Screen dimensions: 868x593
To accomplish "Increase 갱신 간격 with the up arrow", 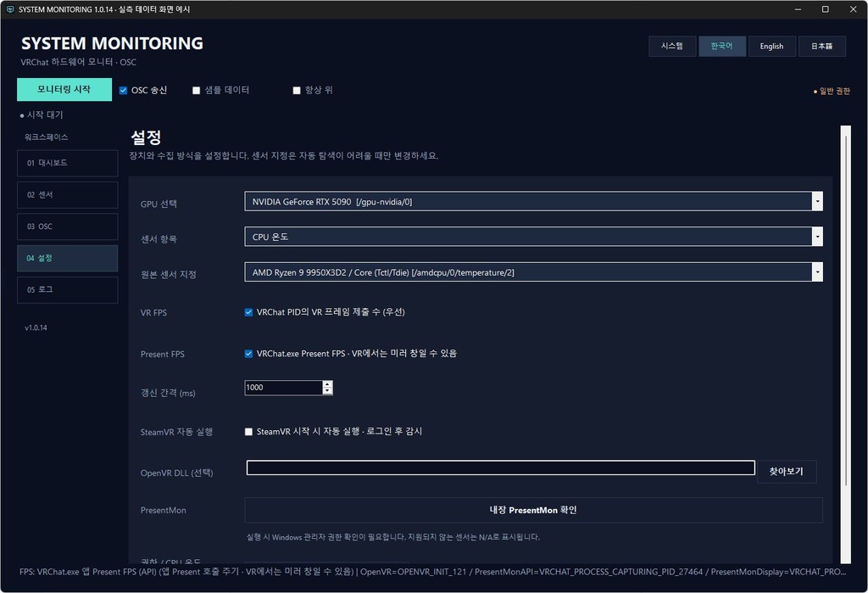I will pyautogui.click(x=328, y=384).
